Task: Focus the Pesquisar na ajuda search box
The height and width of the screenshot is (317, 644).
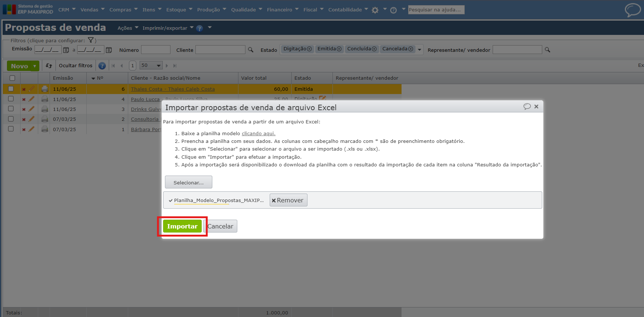Action: pyautogui.click(x=436, y=10)
